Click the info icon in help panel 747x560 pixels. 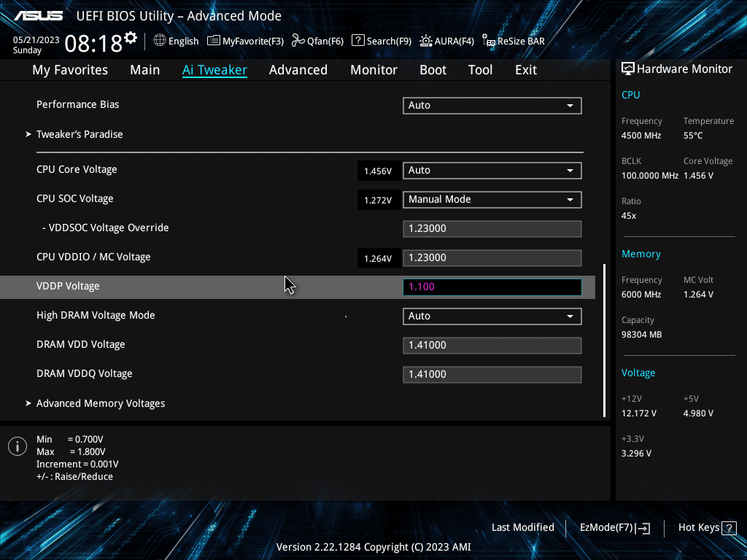tap(18, 446)
